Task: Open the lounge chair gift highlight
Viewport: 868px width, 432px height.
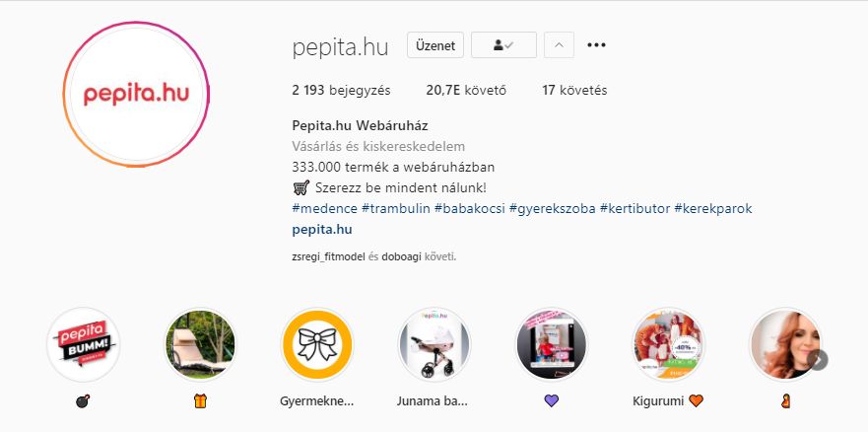Action: pos(200,344)
